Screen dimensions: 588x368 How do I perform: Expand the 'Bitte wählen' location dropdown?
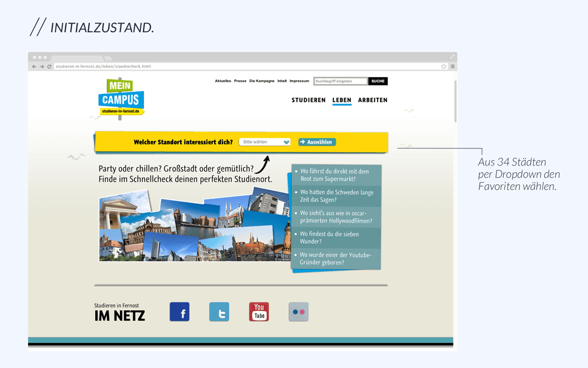265,142
